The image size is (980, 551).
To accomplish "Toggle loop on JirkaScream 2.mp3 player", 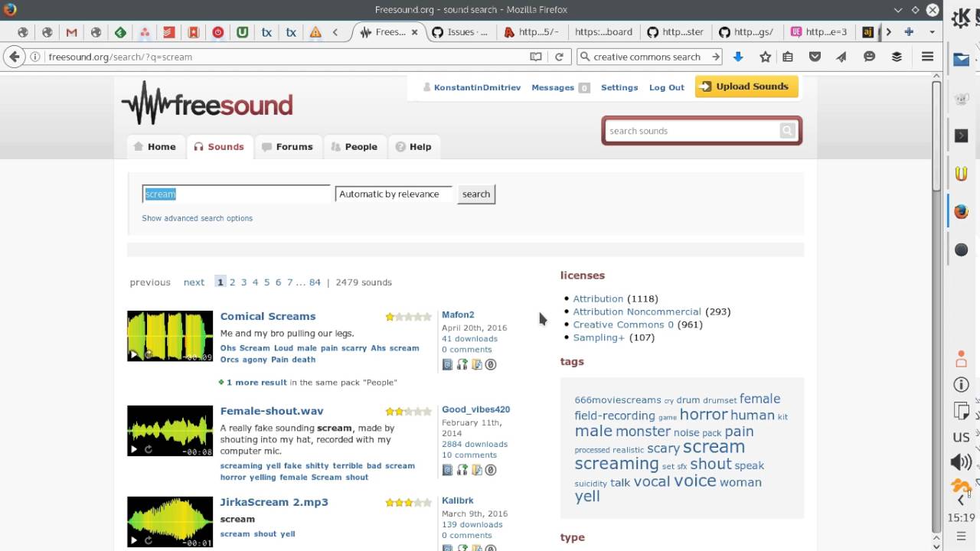I will [x=149, y=540].
